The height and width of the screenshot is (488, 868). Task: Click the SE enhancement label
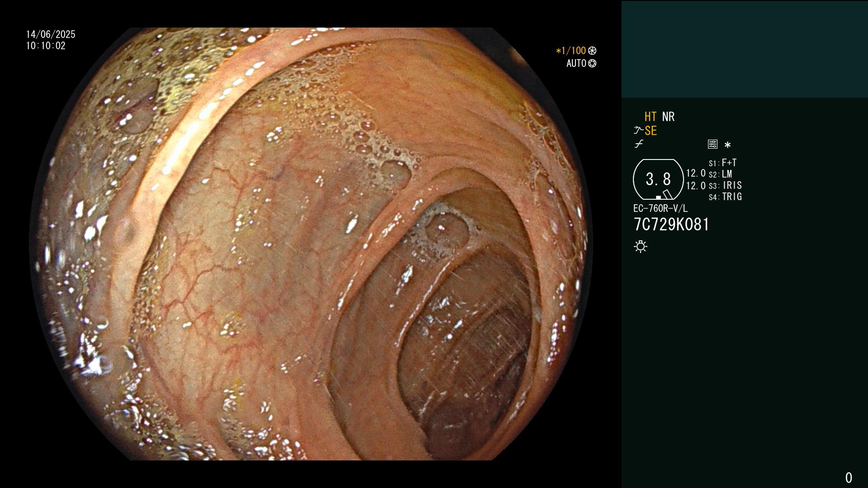click(x=651, y=131)
